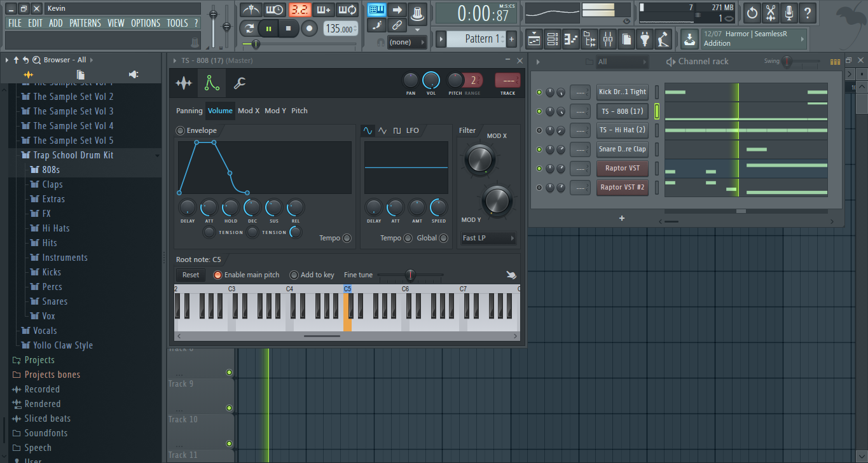Open the OPTIONS menu
868x463 pixels.
pyautogui.click(x=146, y=23)
